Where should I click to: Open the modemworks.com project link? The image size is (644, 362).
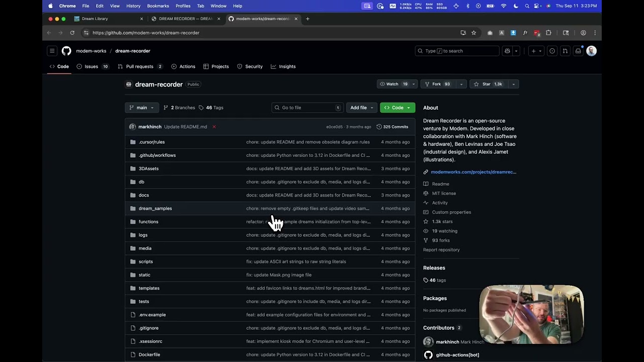pyautogui.click(x=473, y=172)
